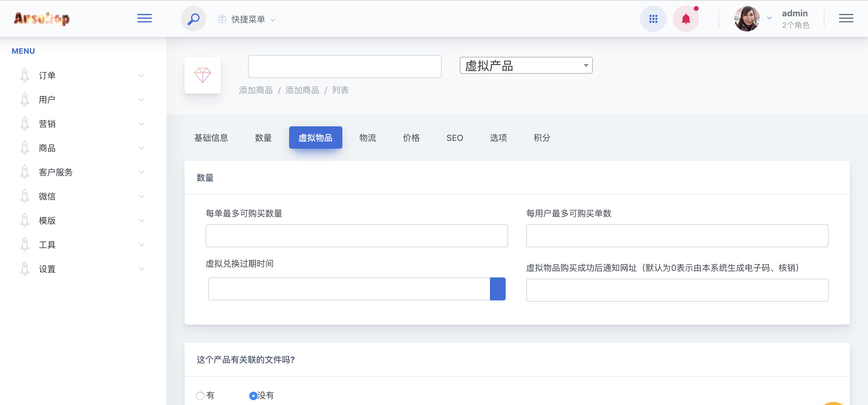Open the 虚拟产品 product type dropdown
Screen dimensions: 868x405
[x=526, y=65]
